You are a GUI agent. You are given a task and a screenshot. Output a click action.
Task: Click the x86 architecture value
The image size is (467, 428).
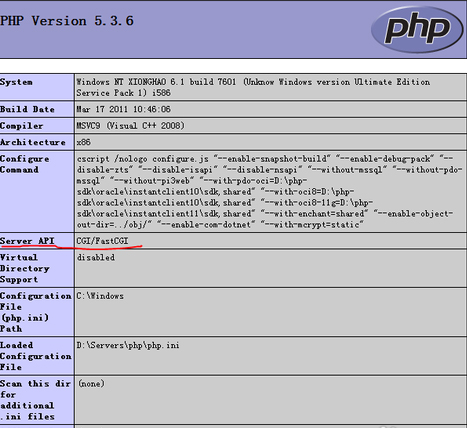pyautogui.click(x=83, y=142)
